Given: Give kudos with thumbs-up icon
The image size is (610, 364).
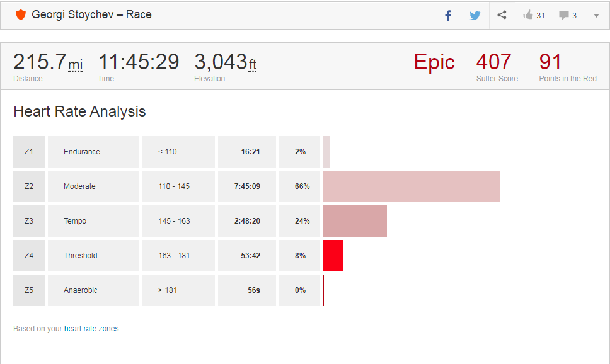Looking at the screenshot, I should tap(528, 15).
